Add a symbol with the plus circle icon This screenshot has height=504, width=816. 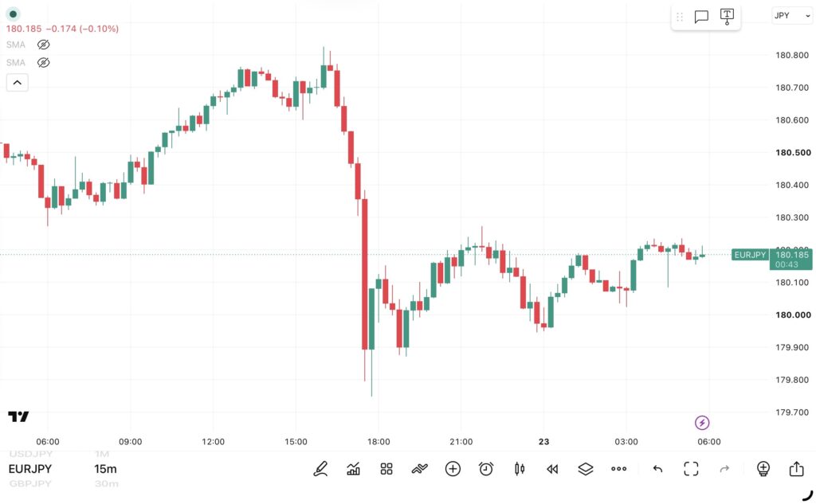(x=453, y=469)
